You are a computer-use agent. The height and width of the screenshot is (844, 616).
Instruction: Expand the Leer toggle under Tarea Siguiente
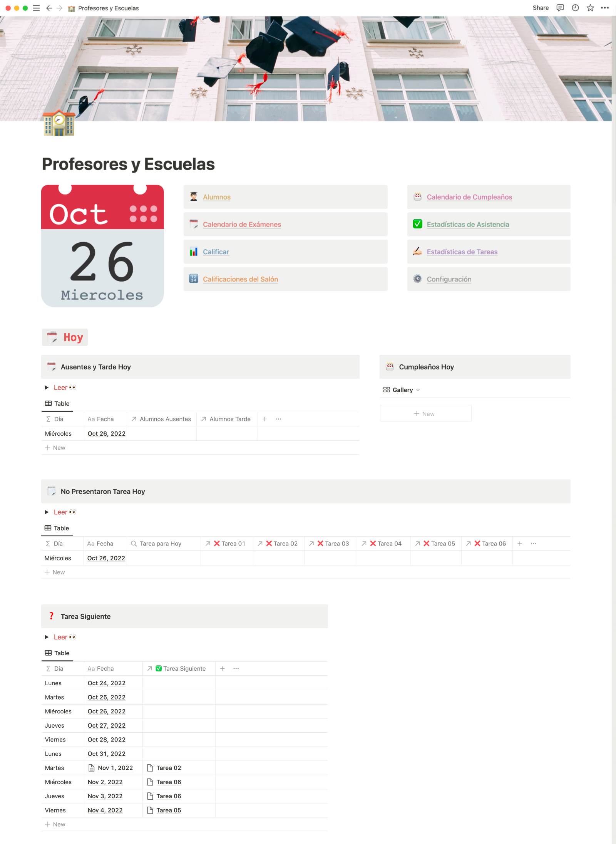[47, 637]
